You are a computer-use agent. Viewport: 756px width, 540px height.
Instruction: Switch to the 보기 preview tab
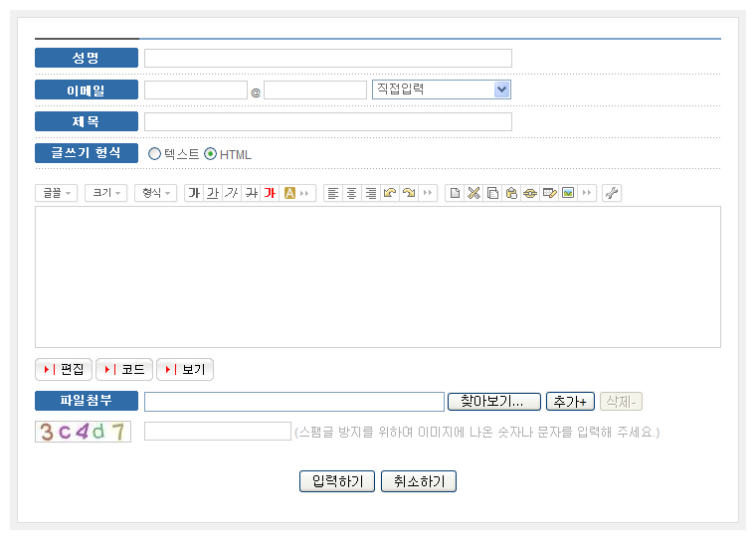(x=185, y=370)
